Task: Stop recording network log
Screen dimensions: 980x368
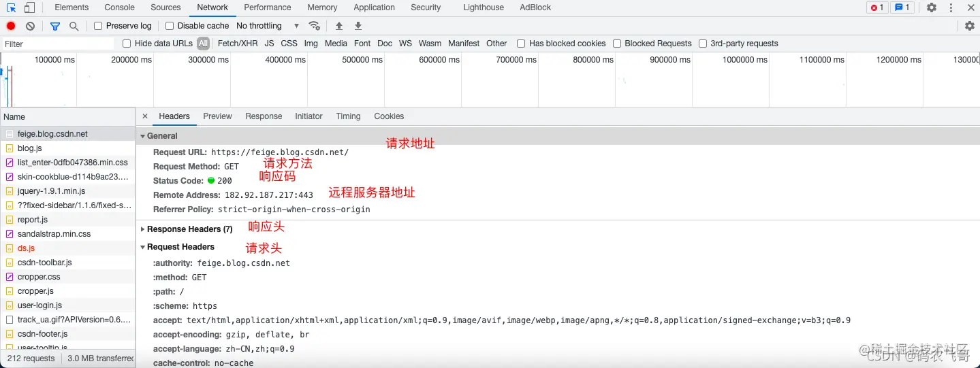Action: (x=11, y=26)
